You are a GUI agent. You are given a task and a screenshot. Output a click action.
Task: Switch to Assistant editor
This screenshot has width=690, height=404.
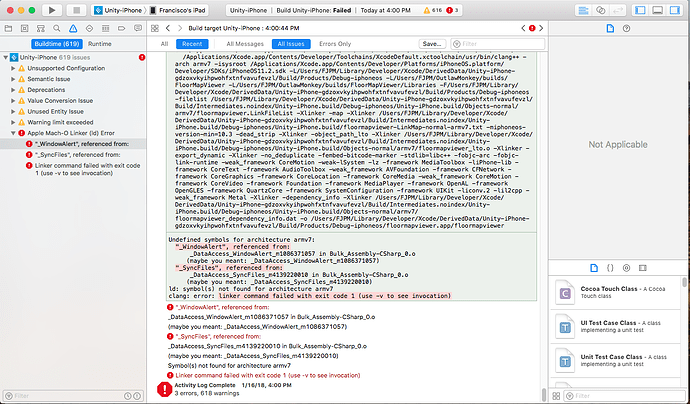[601, 10]
